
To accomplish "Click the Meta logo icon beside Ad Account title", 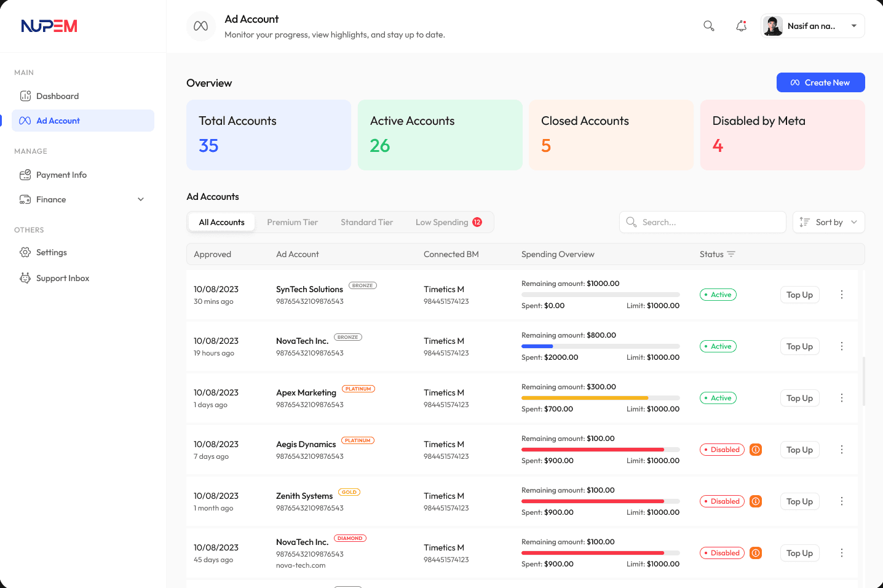I will pos(201,26).
